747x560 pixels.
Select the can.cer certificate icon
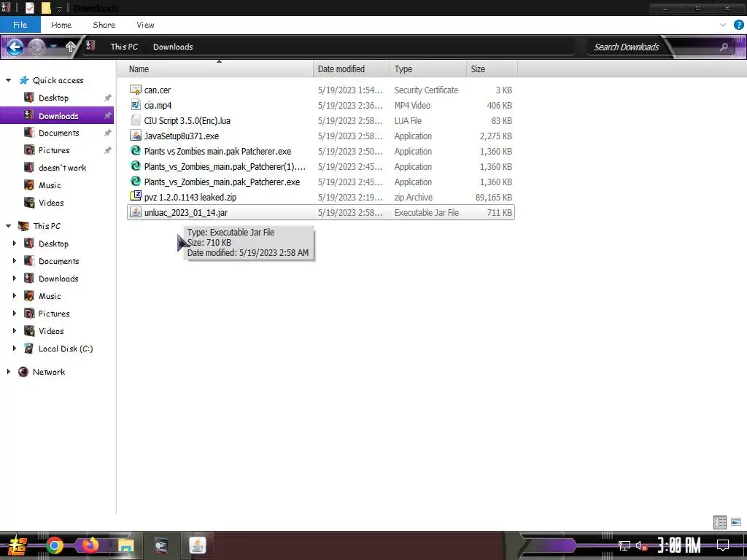(x=135, y=90)
